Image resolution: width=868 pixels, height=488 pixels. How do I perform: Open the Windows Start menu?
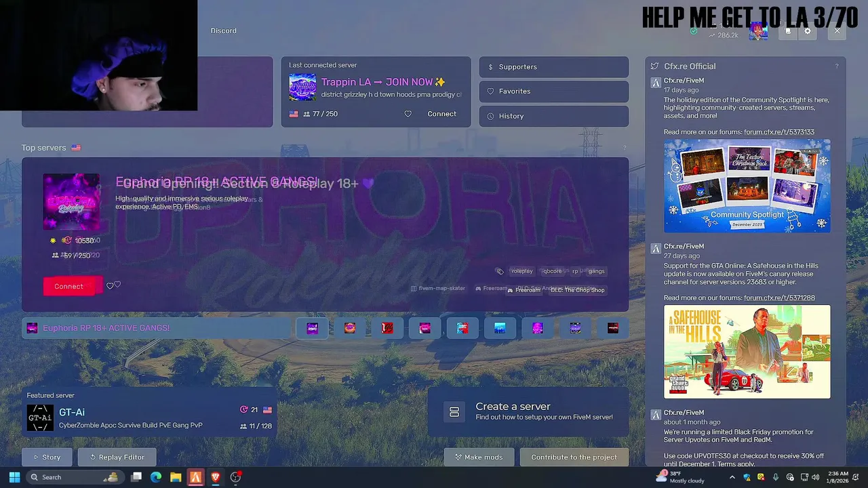point(14,477)
